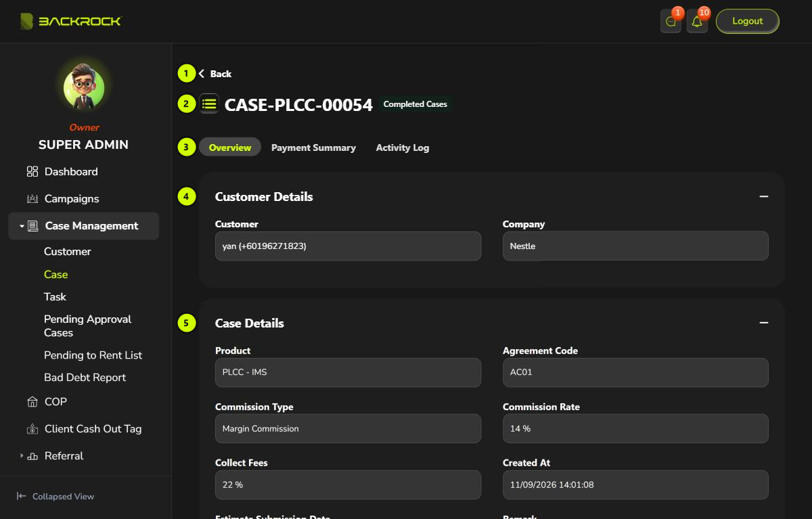Collapse the Case Details section
Viewport: 812px width, 519px height.
coord(764,323)
